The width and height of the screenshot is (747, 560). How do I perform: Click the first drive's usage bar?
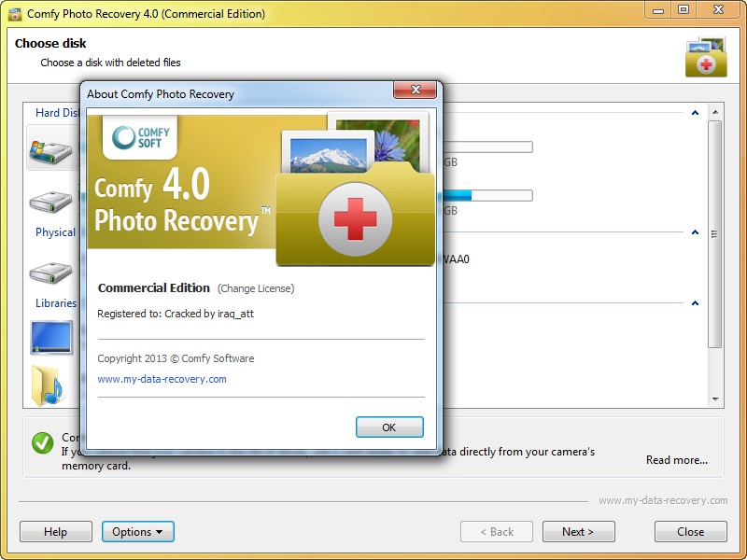[x=487, y=147]
